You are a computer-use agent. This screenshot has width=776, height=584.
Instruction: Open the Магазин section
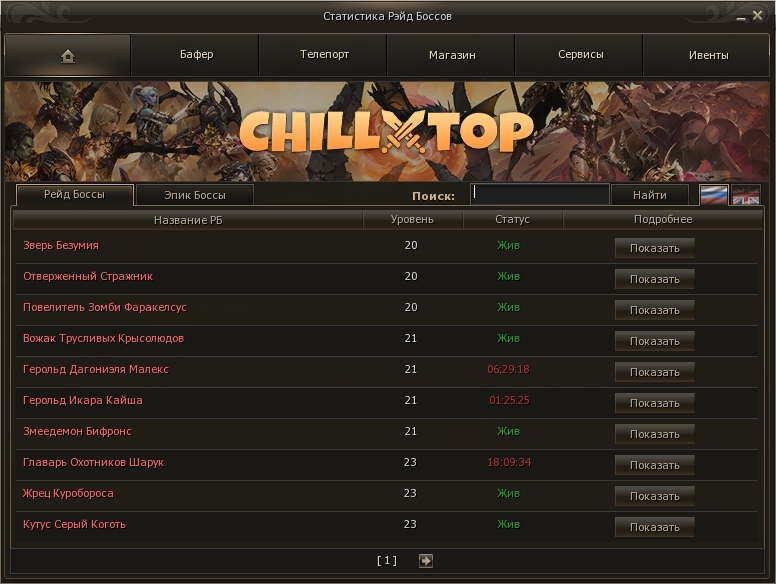tap(452, 55)
